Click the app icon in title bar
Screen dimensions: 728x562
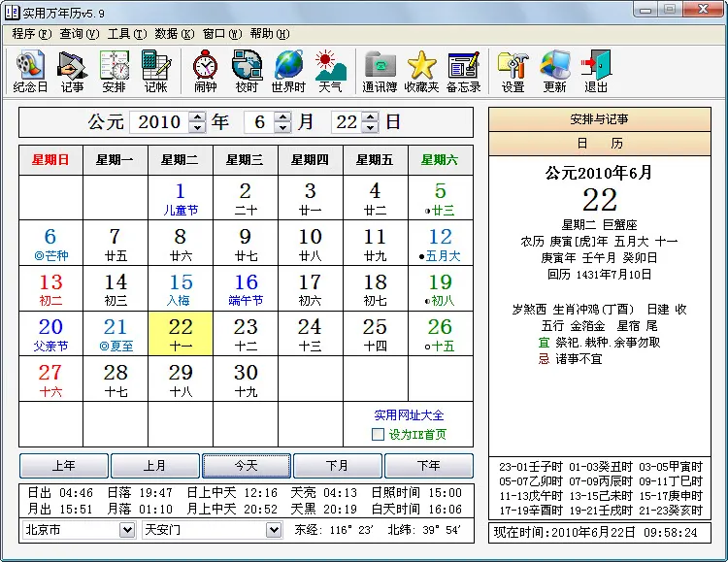[x=12, y=13]
